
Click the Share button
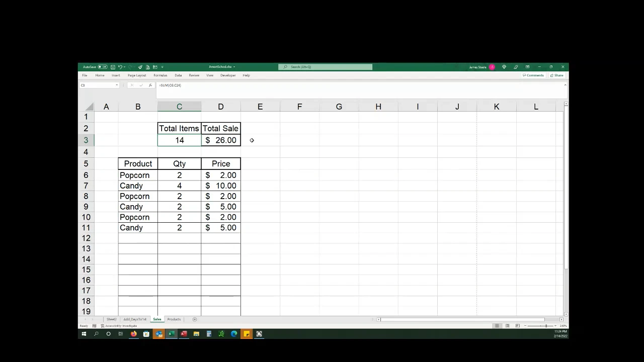(557, 75)
